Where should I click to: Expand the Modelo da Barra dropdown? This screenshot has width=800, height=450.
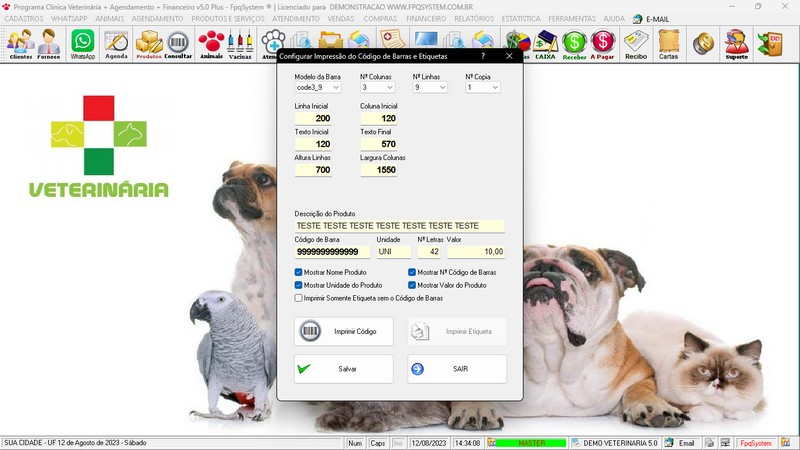[x=336, y=88]
